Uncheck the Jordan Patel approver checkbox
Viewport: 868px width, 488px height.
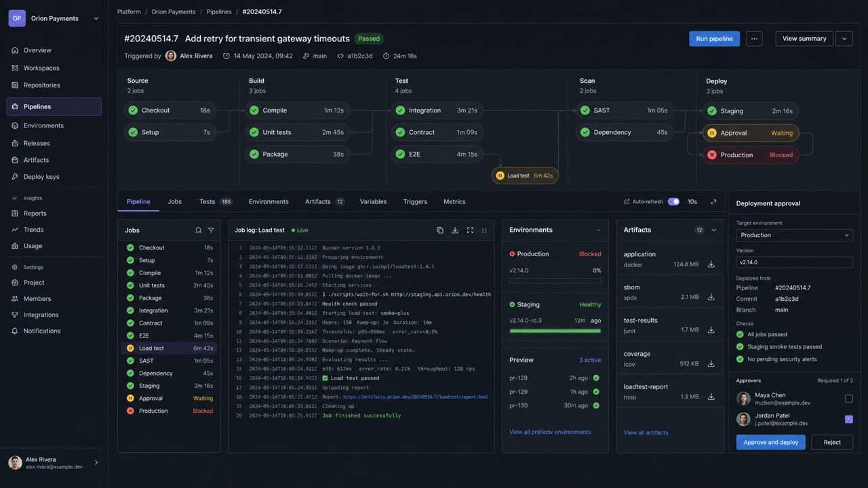point(849,420)
